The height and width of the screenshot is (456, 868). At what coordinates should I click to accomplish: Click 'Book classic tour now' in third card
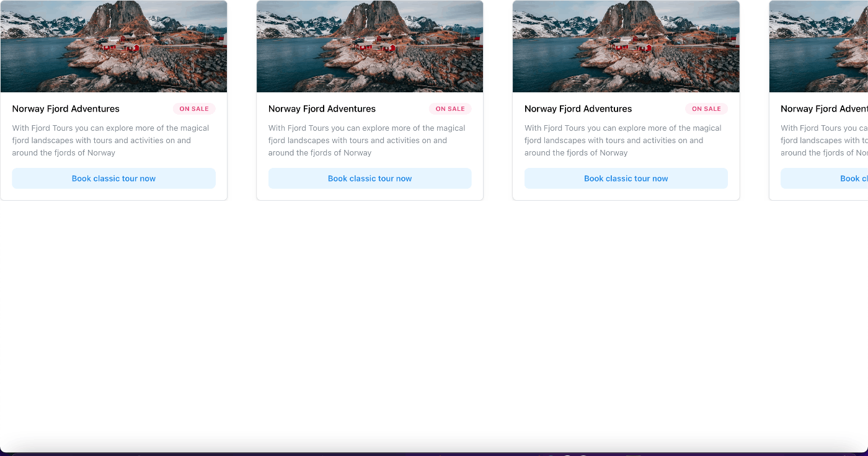[x=626, y=178]
